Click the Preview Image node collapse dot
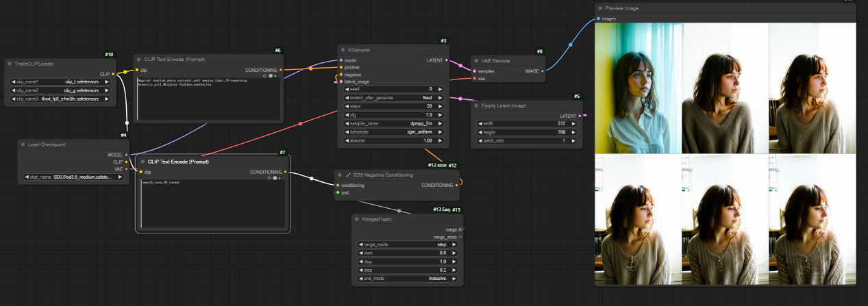868x306 pixels. point(599,8)
